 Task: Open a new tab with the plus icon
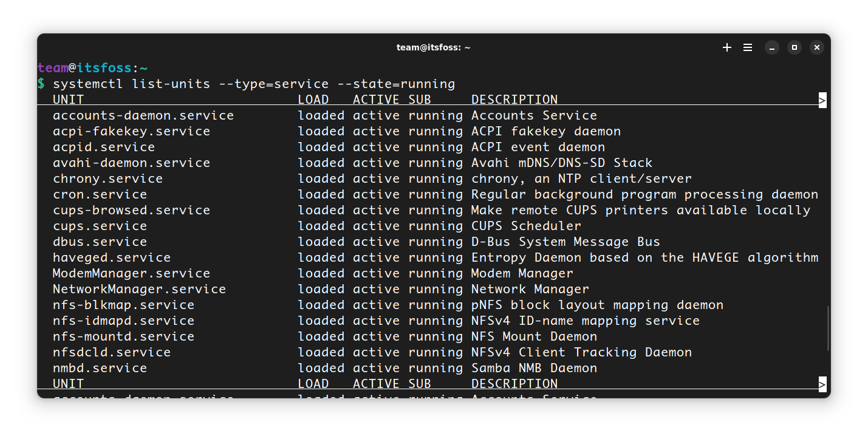[726, 47]
